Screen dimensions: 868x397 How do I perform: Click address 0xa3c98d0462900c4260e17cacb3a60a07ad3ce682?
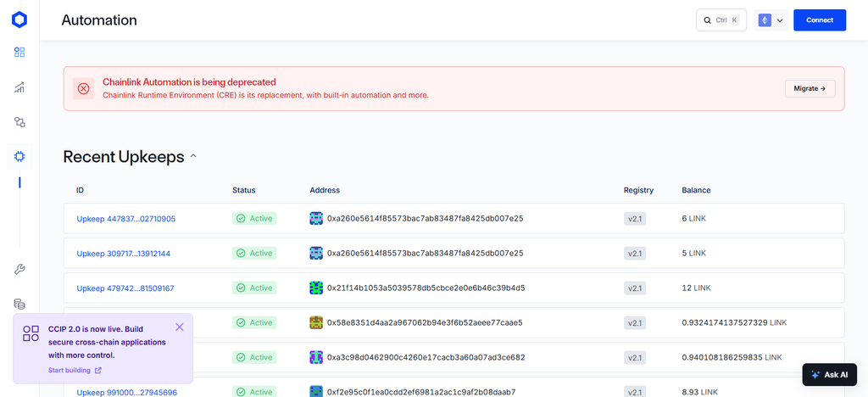426,357
